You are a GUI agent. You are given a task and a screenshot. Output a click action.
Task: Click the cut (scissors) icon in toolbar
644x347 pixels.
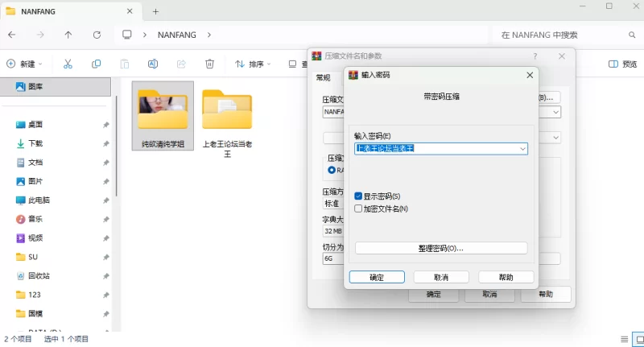coord(68,64)
